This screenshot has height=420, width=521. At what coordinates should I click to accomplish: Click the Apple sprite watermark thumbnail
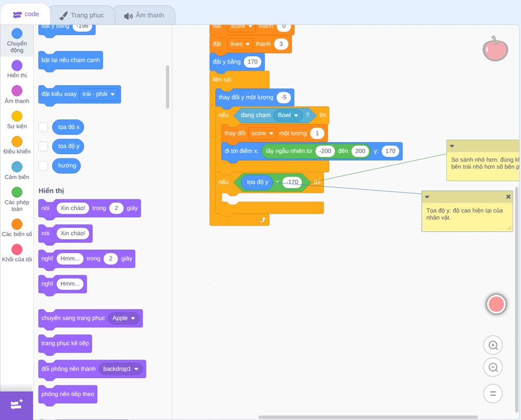[495, 49]
